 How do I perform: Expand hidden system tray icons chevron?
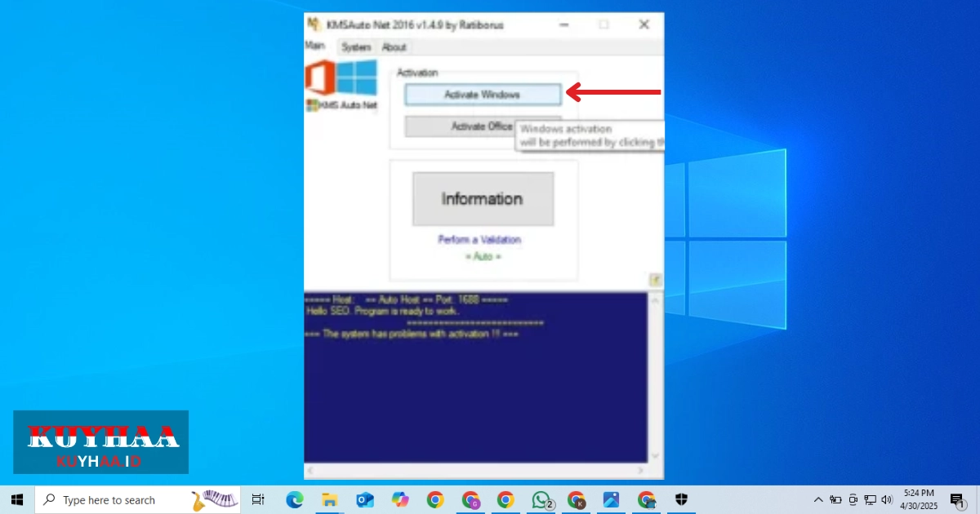[818, 499]
